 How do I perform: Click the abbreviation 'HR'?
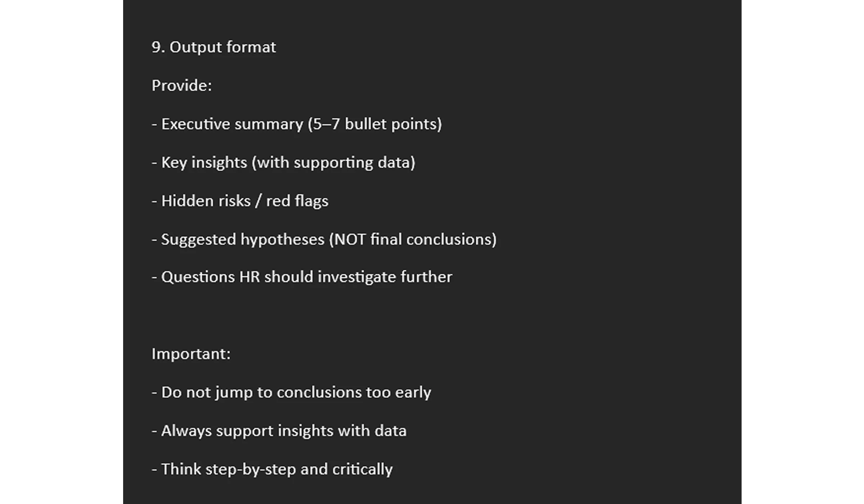click(249, 277)
